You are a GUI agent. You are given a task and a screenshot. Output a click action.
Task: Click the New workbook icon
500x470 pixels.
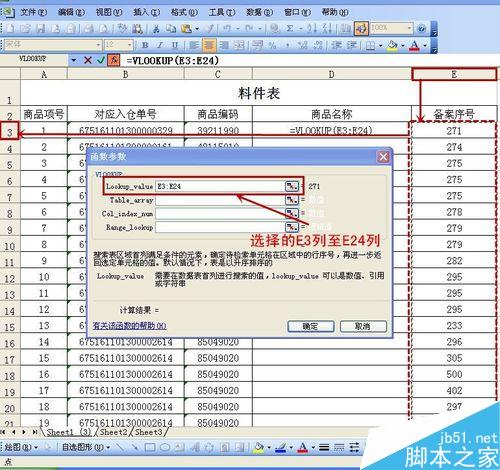(x=10, y=28)
